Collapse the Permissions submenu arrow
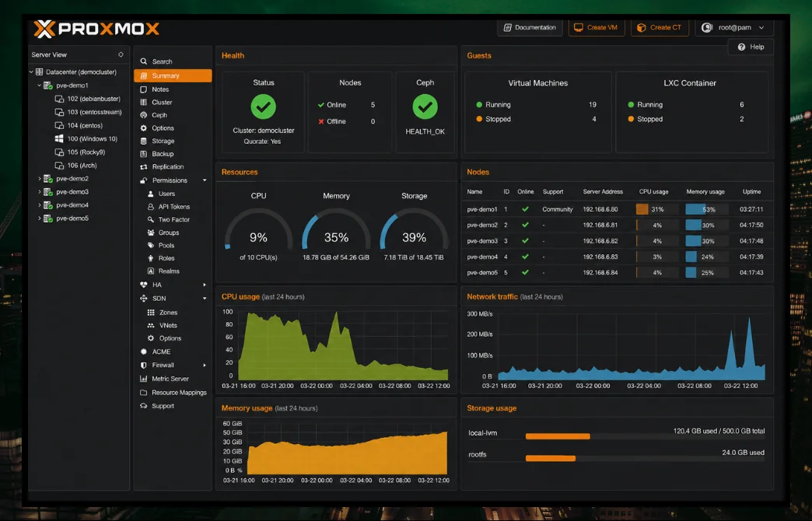Image resolution: width=812 pixels, height=521 pixels. (x=205, y=180)
